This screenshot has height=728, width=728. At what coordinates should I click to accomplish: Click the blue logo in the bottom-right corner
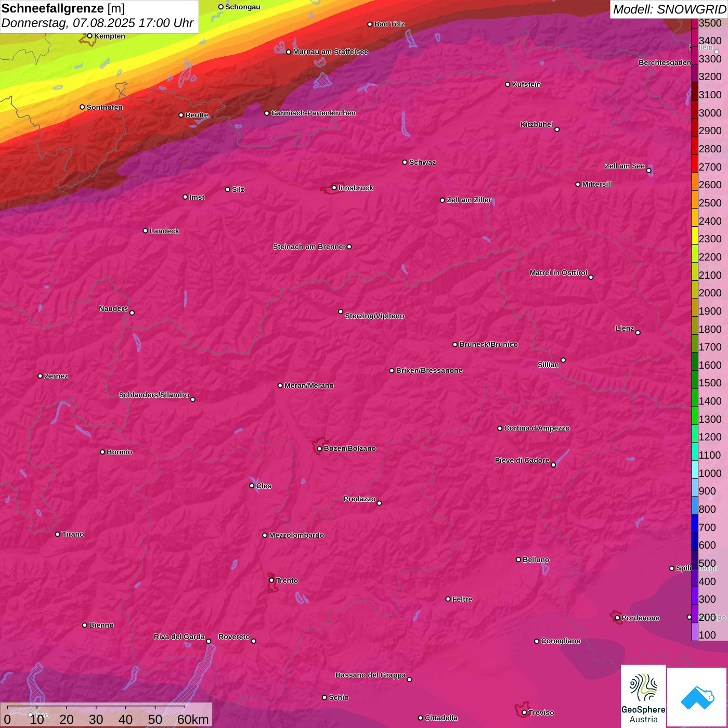pos(697,696)
